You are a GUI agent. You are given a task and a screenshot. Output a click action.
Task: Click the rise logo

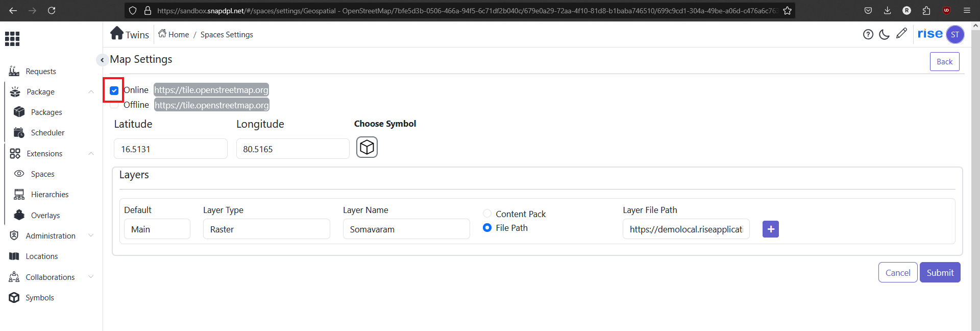tap(930, 34)
